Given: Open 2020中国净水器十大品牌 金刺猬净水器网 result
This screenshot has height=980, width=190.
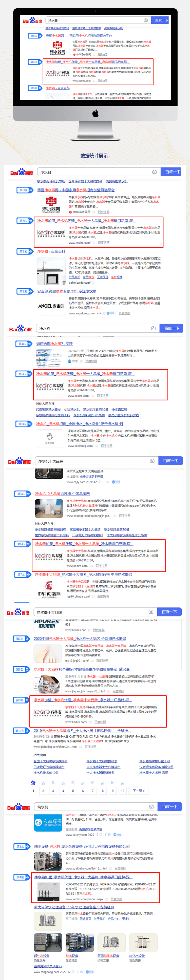Looking at the screenshot, I should tap(80, 639).
